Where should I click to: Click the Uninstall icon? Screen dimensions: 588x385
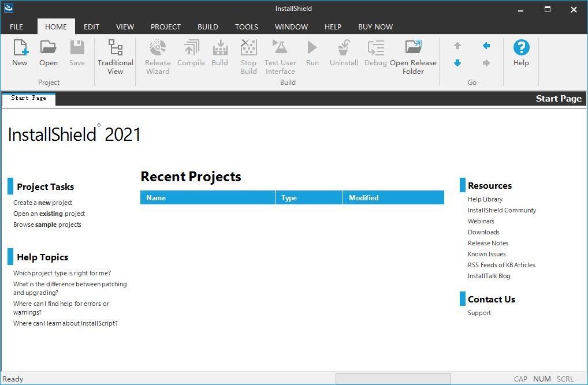click(x=344, y=47)
